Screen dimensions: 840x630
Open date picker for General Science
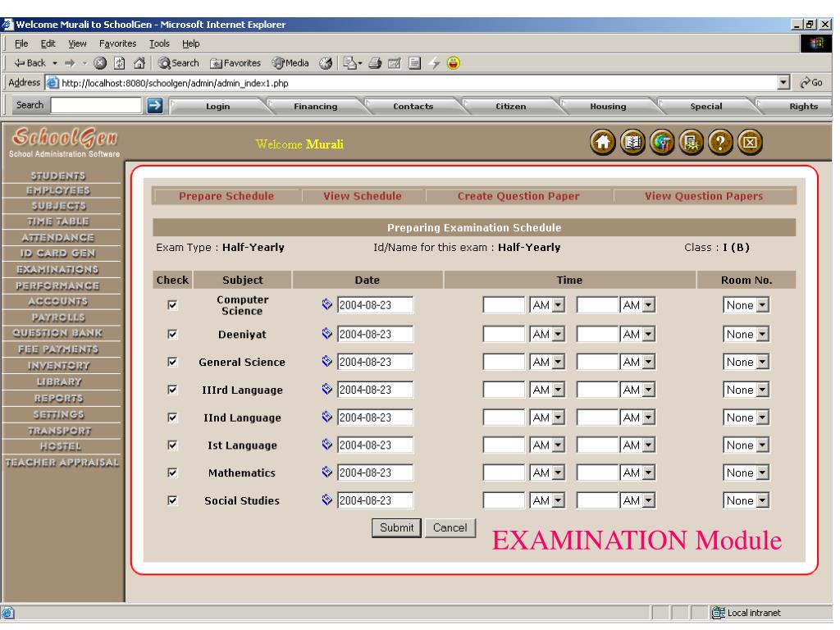pos(326,361)
